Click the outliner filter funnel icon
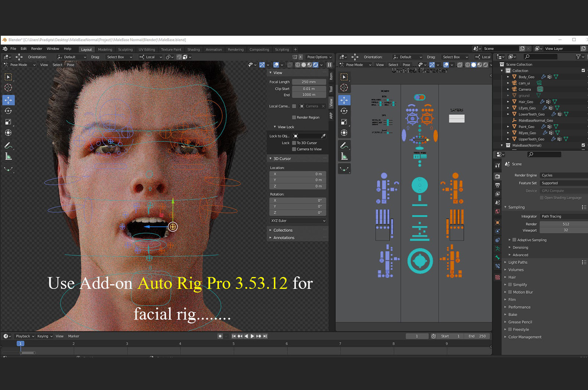 (578, 57)
